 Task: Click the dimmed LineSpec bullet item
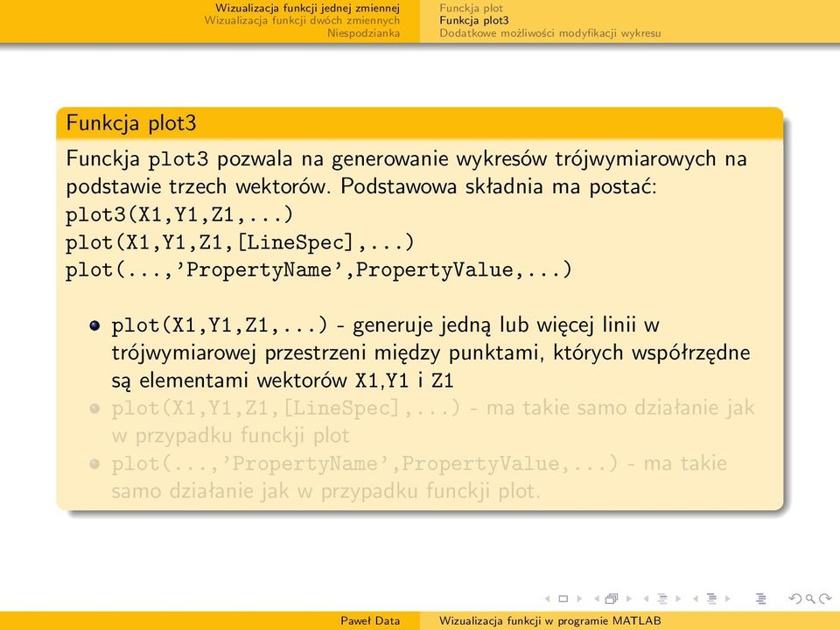433,422
